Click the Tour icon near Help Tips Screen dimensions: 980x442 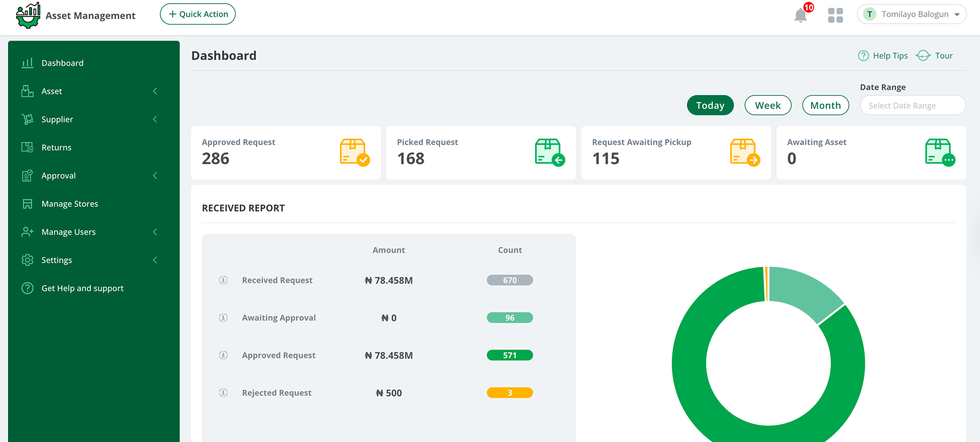(x=923, y=55)
